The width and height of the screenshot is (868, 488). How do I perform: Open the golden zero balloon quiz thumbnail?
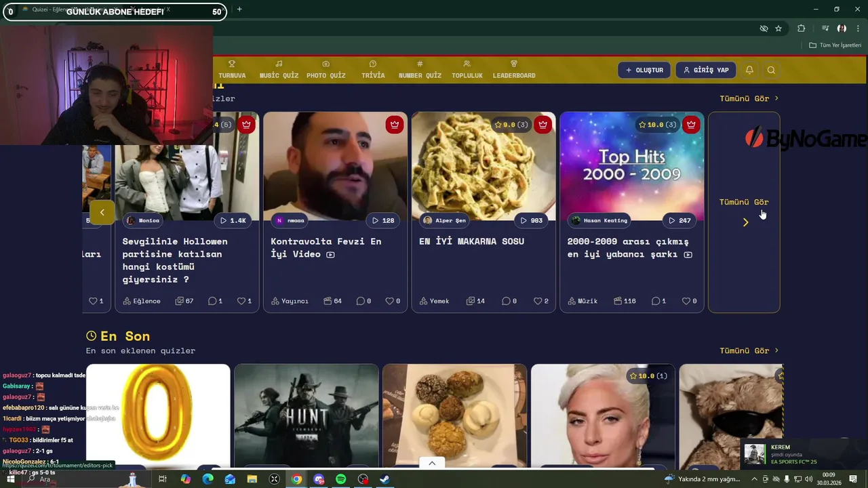click(x=158, y=415)
